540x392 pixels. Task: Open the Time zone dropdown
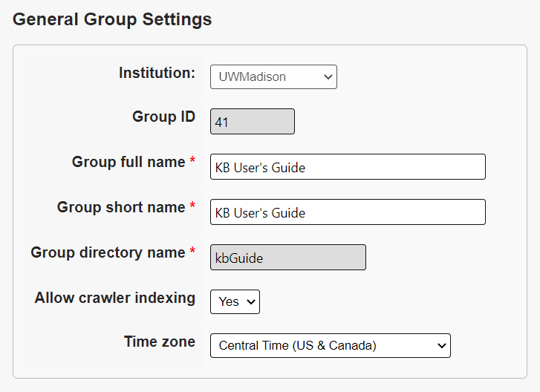pyautogui.click(x=331, y=345)
